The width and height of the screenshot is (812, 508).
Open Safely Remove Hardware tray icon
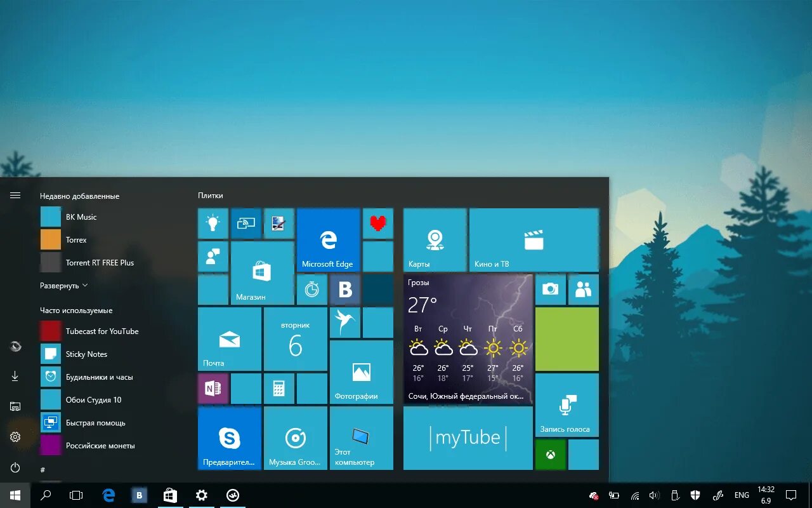click(x=675, y=495)
